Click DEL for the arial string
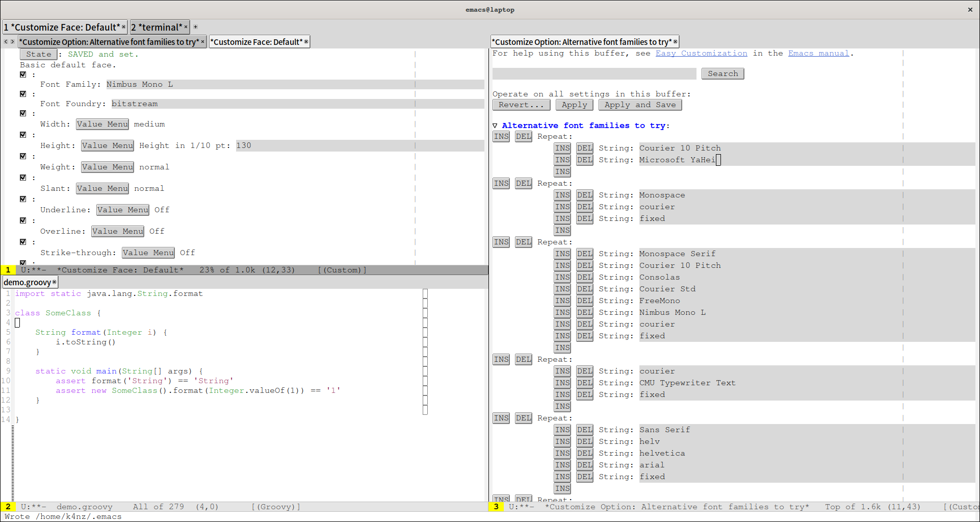Viewport: 980px width, 522px height. 584,465
